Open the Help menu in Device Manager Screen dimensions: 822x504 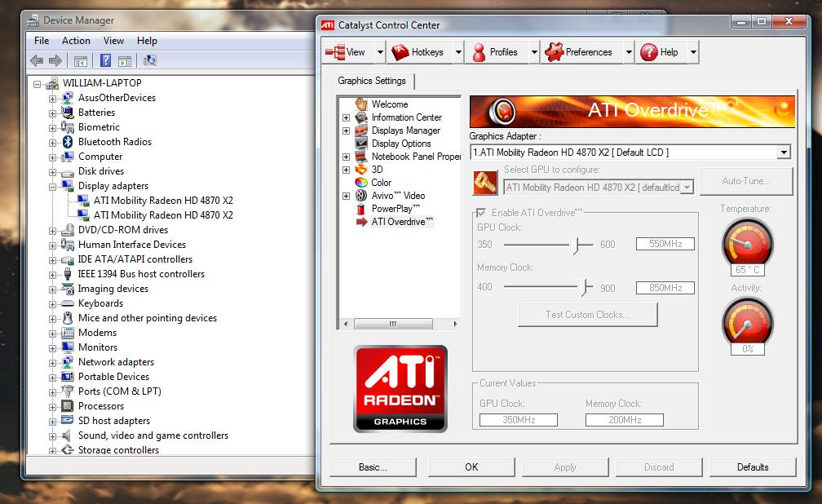pos(147,41)
